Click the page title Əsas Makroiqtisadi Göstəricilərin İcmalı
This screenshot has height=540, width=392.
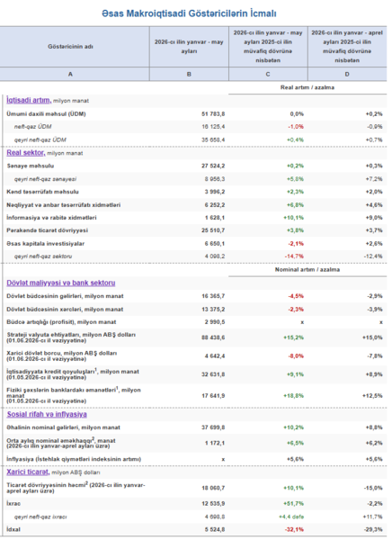pos(189,13)
